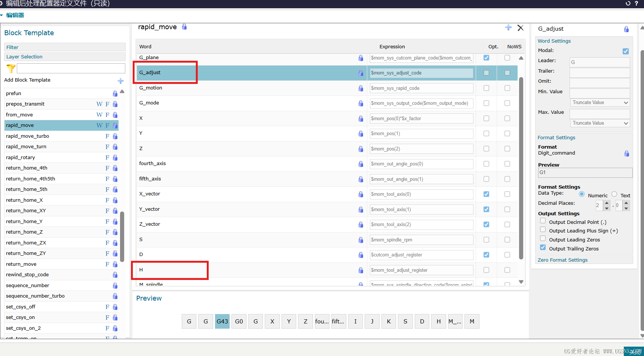Click the lock icon beside Digit_command format
The height and width of the screenshot is (356, 644).
[x=626, y=153]
